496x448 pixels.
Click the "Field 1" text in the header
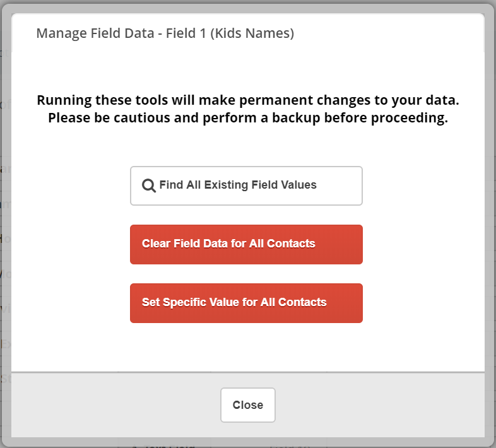[186, 33]
